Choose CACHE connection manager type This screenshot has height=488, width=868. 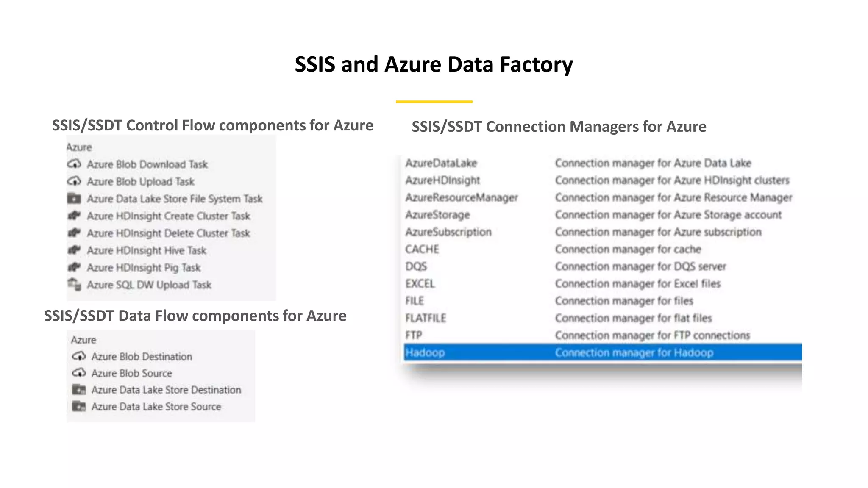(x=422, y=249)
